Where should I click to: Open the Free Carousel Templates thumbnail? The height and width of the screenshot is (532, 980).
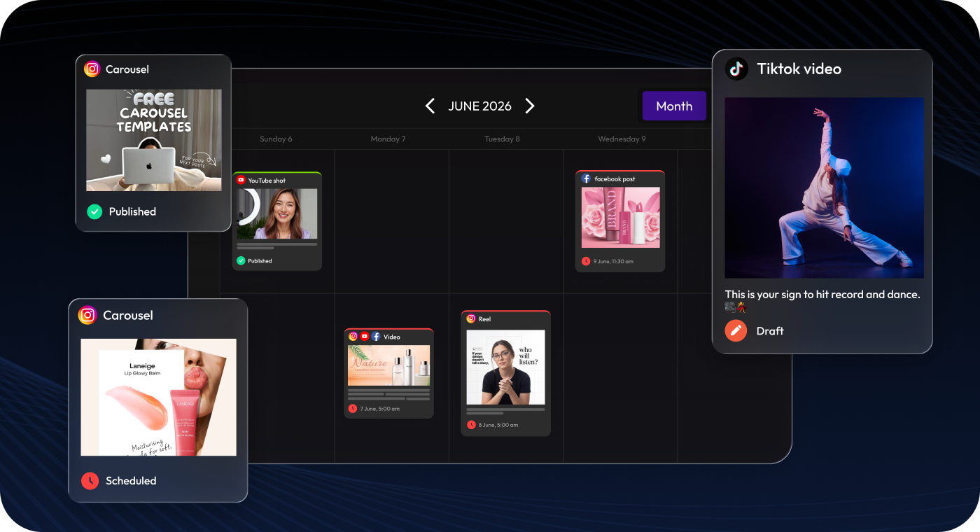pyautogui.click(x=154, y=140)
